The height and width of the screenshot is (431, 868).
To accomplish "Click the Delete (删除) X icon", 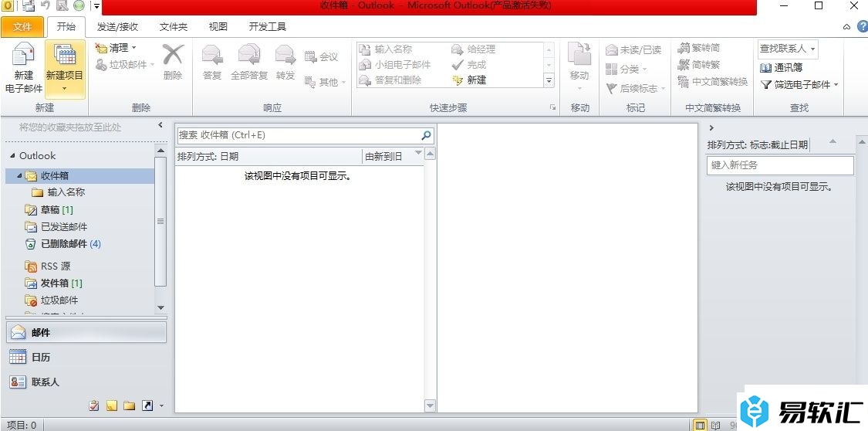I will tap(173, 56).
